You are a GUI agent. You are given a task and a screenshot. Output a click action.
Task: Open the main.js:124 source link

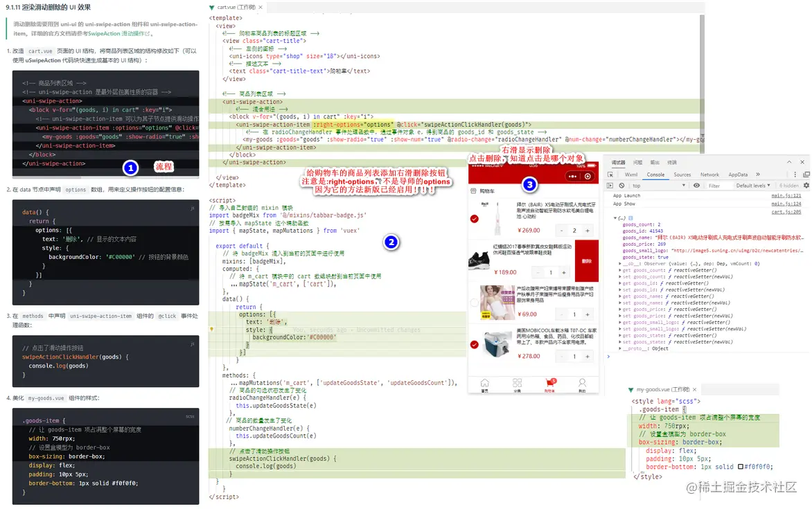coord(786,204)
